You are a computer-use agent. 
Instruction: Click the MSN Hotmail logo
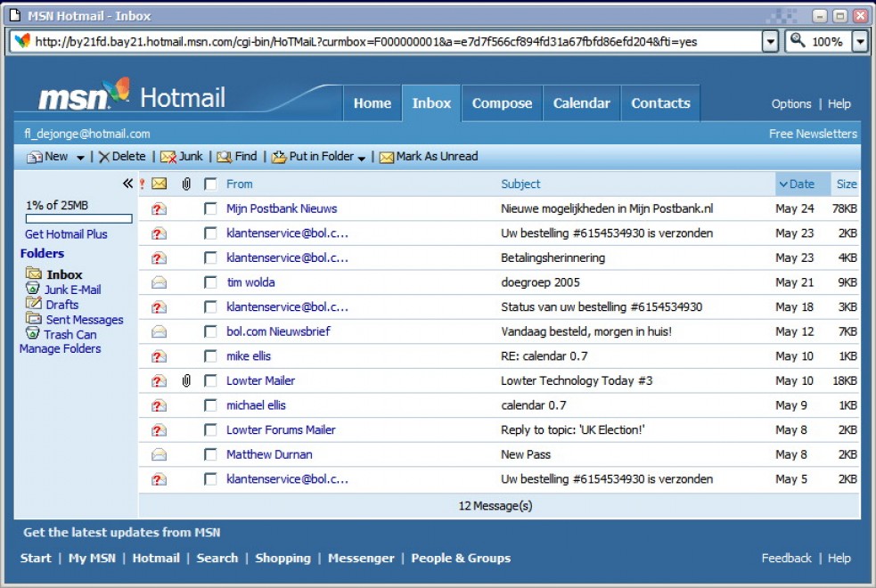coord(132,95)
